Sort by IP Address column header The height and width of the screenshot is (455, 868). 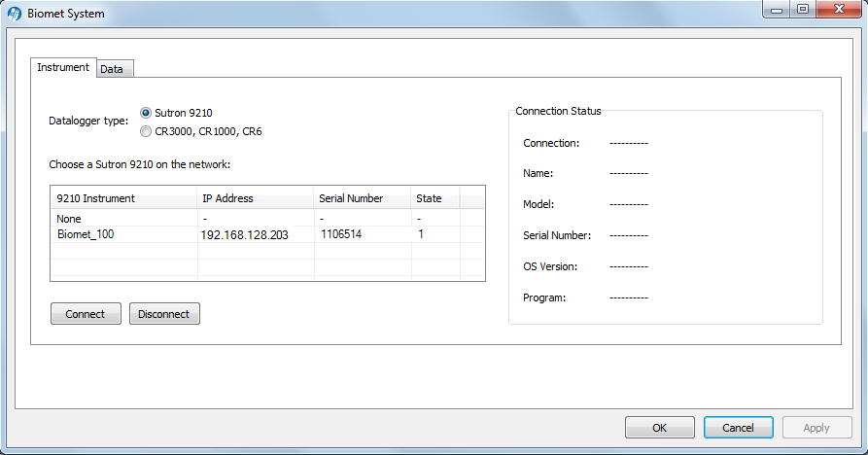(x=256, y=198)
